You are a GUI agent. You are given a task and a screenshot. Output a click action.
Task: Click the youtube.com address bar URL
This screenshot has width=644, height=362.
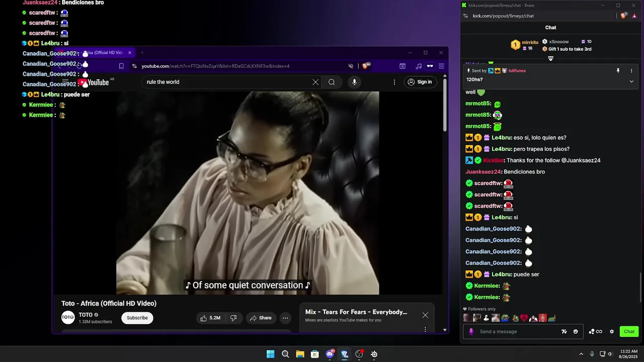[215, 66]
